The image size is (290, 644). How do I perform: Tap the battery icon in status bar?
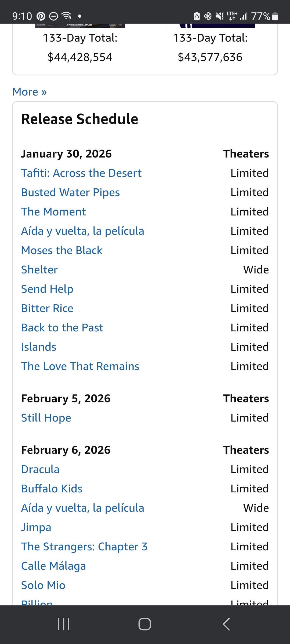pyautogui.click(x=275, y=16)
